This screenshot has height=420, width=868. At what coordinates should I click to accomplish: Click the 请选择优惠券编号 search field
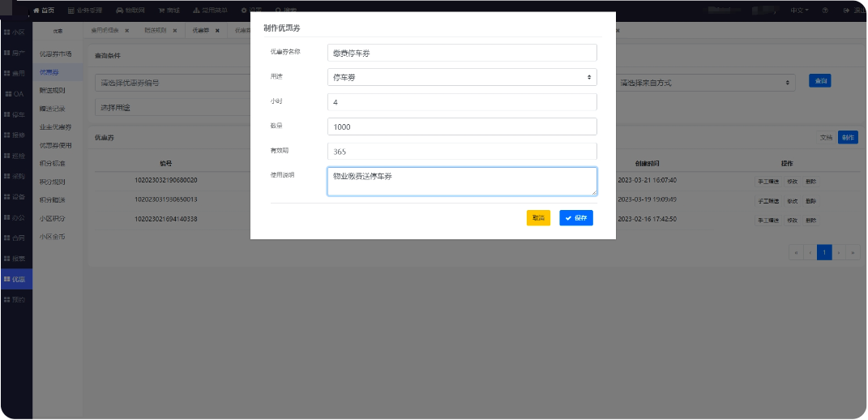[173, 84]
